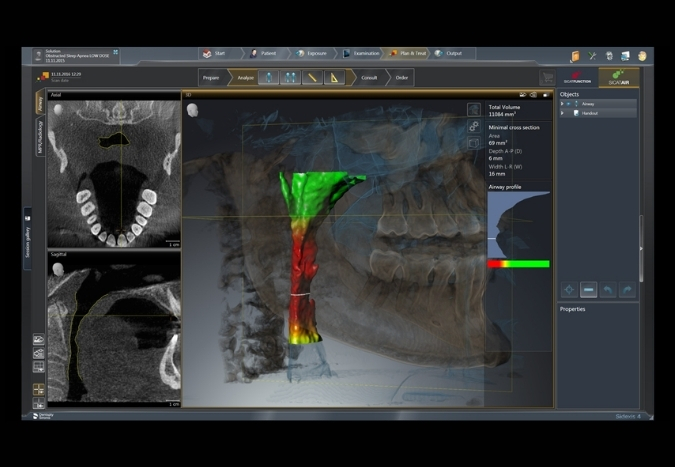Click the red-green airway profile color bar
Image resolution: width=675 pixels, height=467 pixels.
pyautogui.click(x=518, y=264)
